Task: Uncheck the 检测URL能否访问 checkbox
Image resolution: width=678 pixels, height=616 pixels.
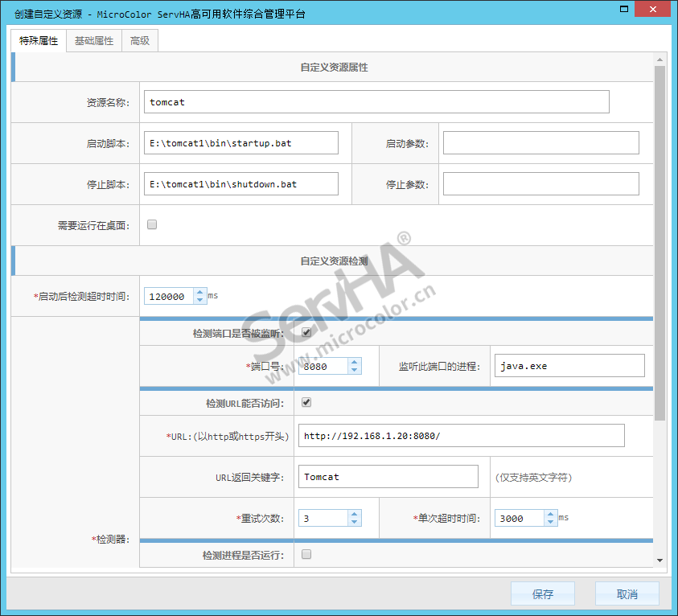Action: (306, 402)
